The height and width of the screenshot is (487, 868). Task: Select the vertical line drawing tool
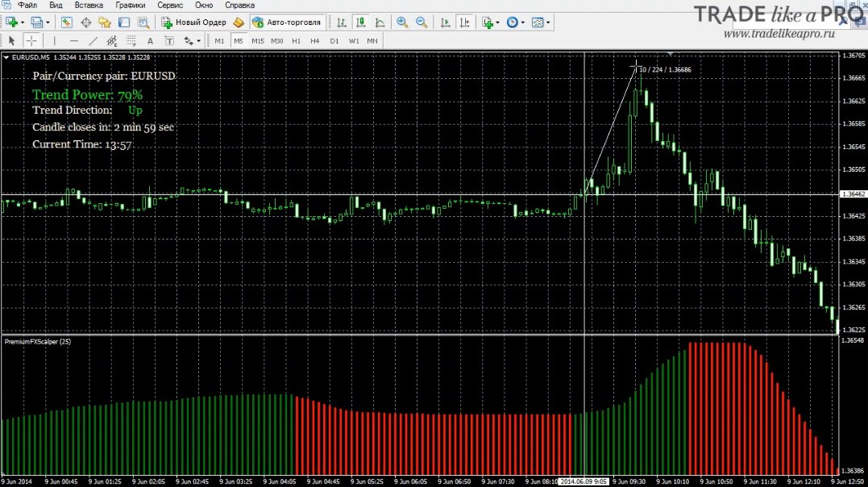[x=54, y=40]
